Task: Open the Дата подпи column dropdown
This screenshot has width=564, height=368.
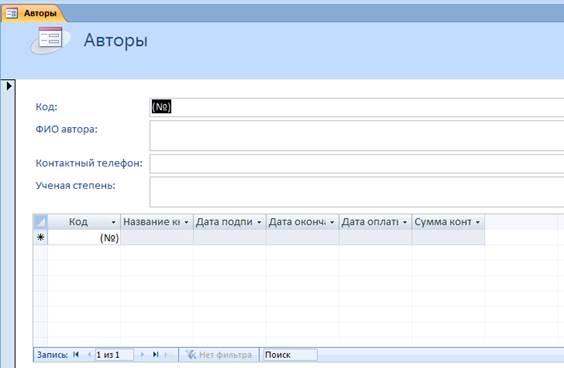Action: click(259, 222)
